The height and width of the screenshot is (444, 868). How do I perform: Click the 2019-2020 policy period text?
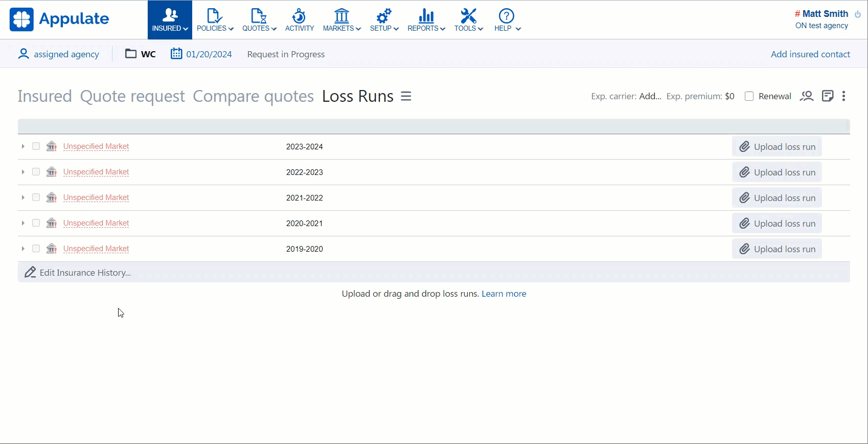coord(305,249)
